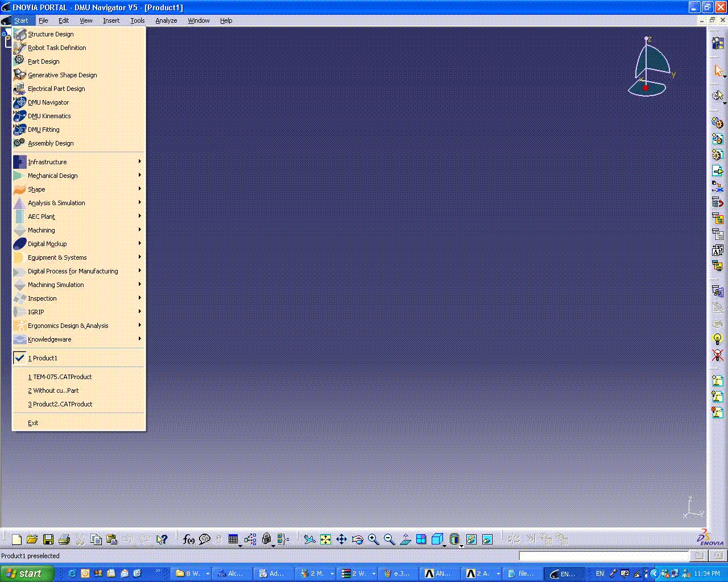Expand the Analysis & Simulation submenu arrow

[139, 202]
